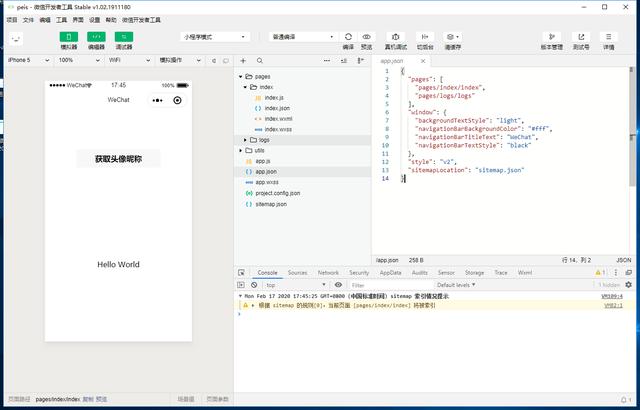This screenshot has height=410, width=640.
Task: Click the 页面参数 page parameters button
Action: [217, 399]
